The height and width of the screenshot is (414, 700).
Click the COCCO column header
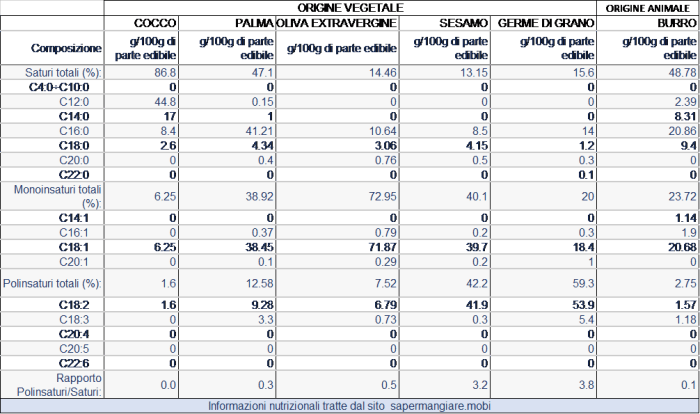pos(156,23)
